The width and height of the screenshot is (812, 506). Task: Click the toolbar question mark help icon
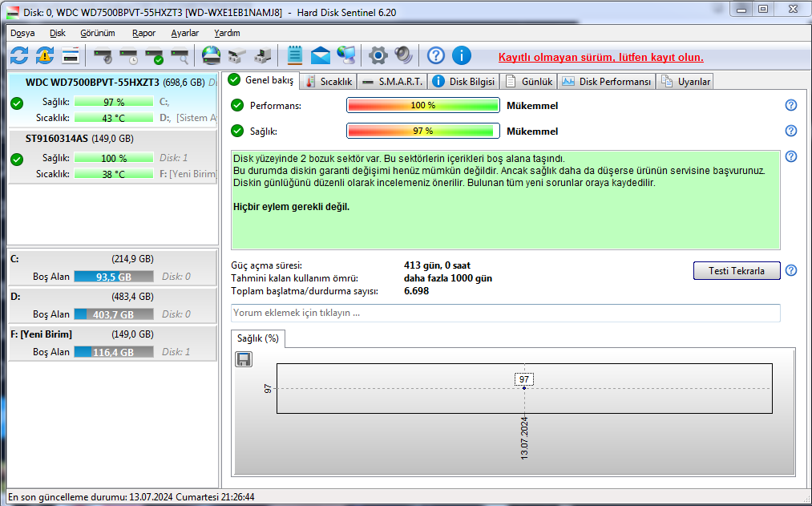(x=436, y=55)
